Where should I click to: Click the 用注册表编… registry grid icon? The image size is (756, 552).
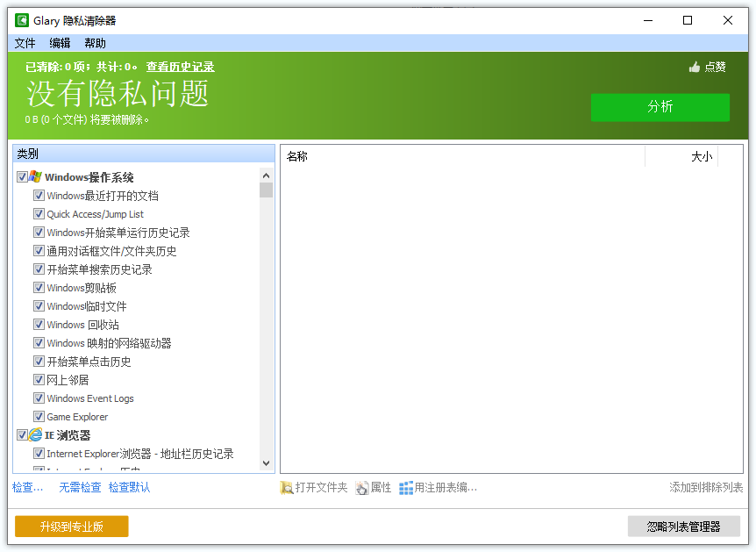tap(406, 488)
